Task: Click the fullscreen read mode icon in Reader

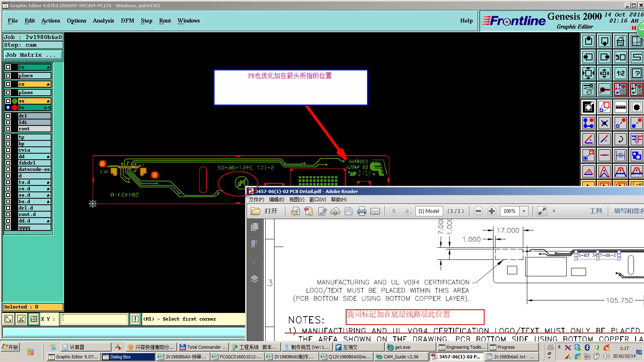Action: click(542, 211)
